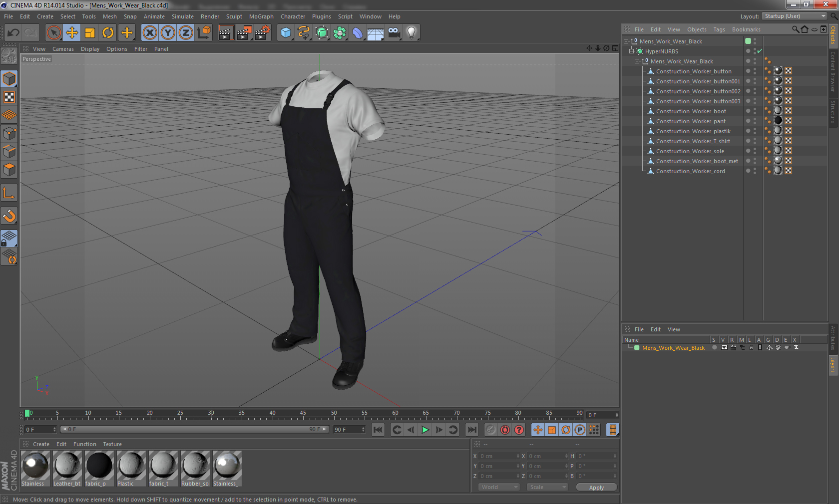Select Construction_Worker_cord object
The width and height of the screenshot is (839, 504).
click(x=690, y=171)
